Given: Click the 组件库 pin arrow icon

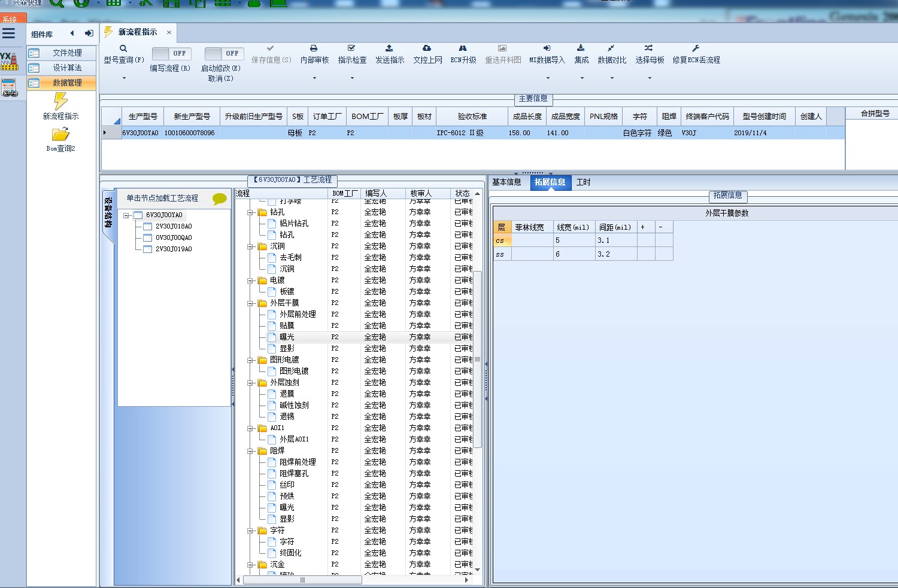Looking at the screenshot, I should pos(89,33).
